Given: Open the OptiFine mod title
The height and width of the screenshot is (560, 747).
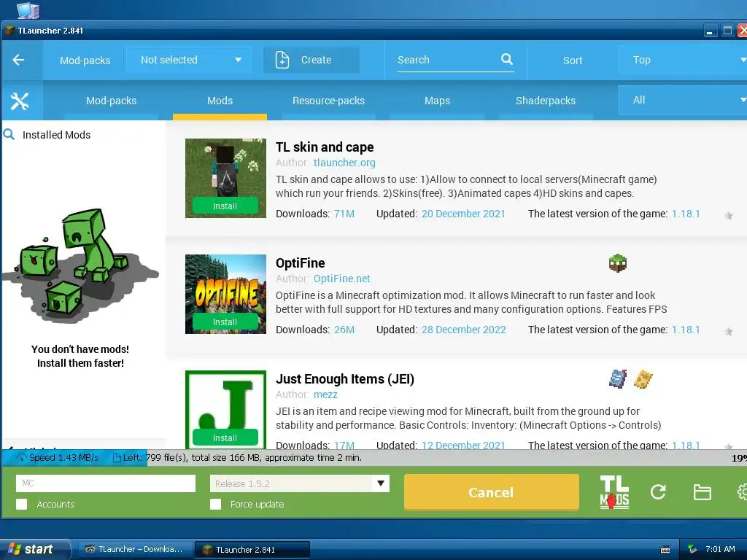Looking at the screenshot, I should click(x=300, y=262).
